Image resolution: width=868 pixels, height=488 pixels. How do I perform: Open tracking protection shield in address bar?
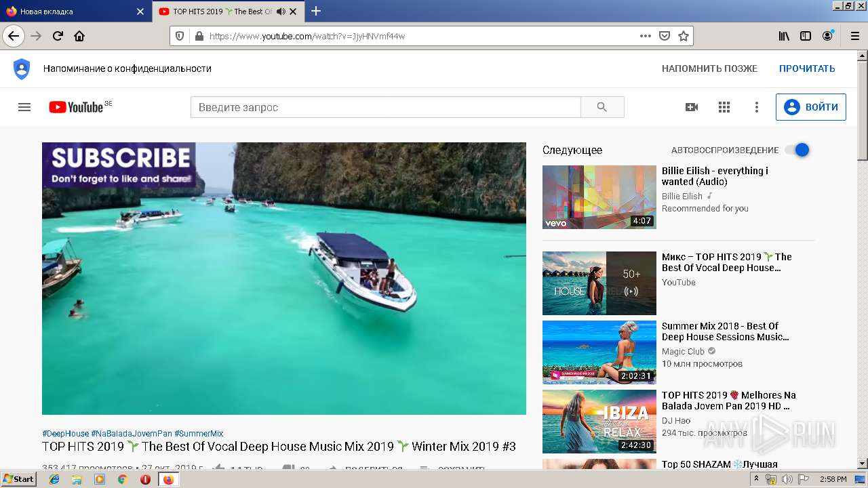(x=180, y=36)
